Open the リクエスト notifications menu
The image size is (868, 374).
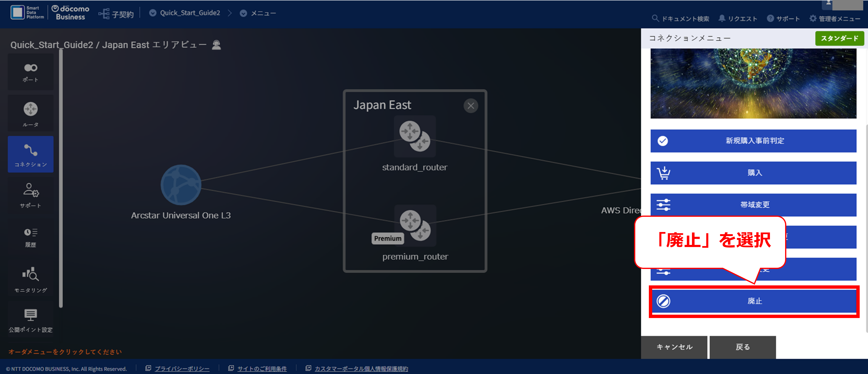(738, 19)
